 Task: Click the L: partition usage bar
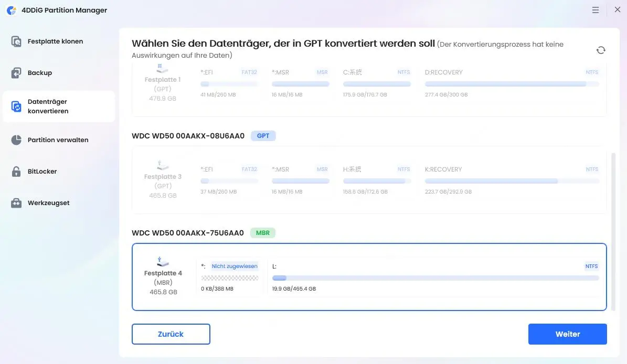(x=435, y=278)
